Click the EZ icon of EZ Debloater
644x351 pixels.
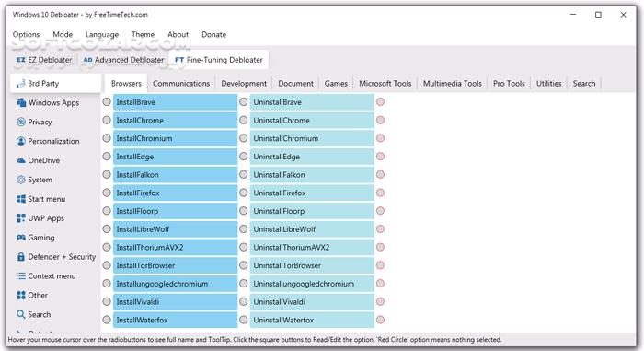click(x=20, y=60)
